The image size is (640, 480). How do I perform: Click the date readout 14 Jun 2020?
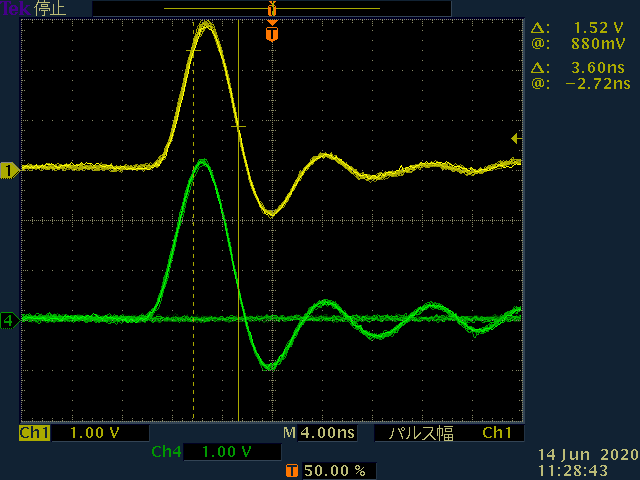point(588,455)
